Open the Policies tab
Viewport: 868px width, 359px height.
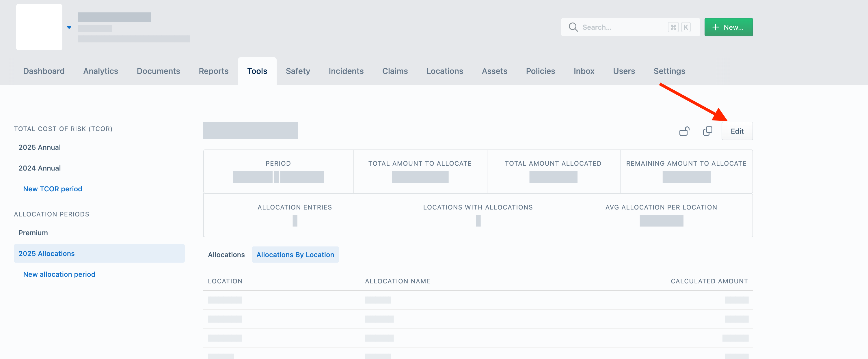point(541,71)
